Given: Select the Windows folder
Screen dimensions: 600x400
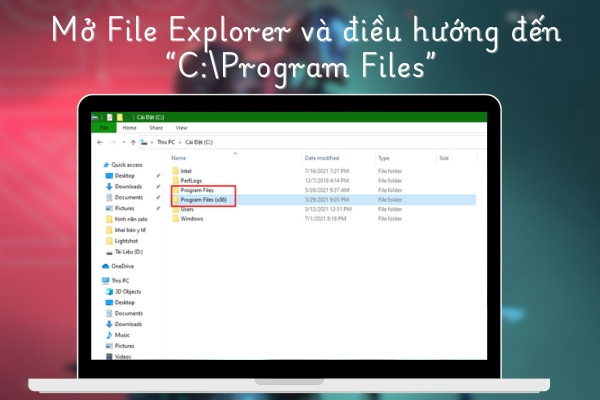Looking at the screenshot, I should [x=188, y=219].
